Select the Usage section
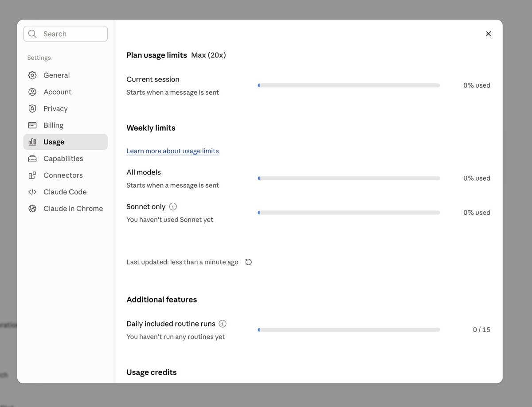 click(x=66, y=142)
